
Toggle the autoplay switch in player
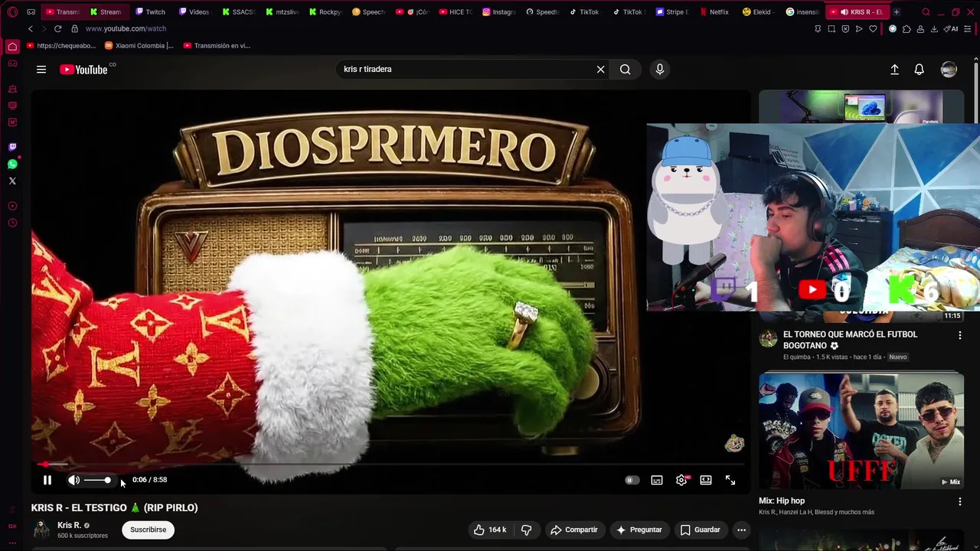coord(632,480)
